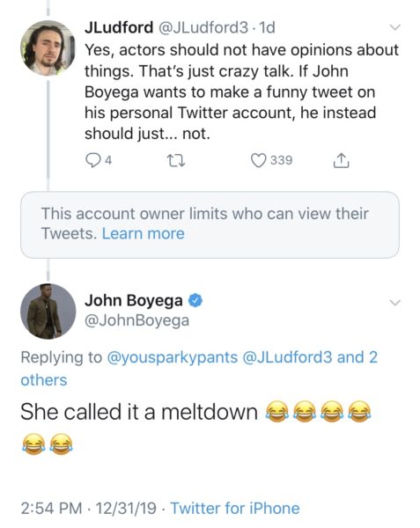Click the @JohnBoyega handle
This screenshot has width=420, height=528.
click(136, 320)
